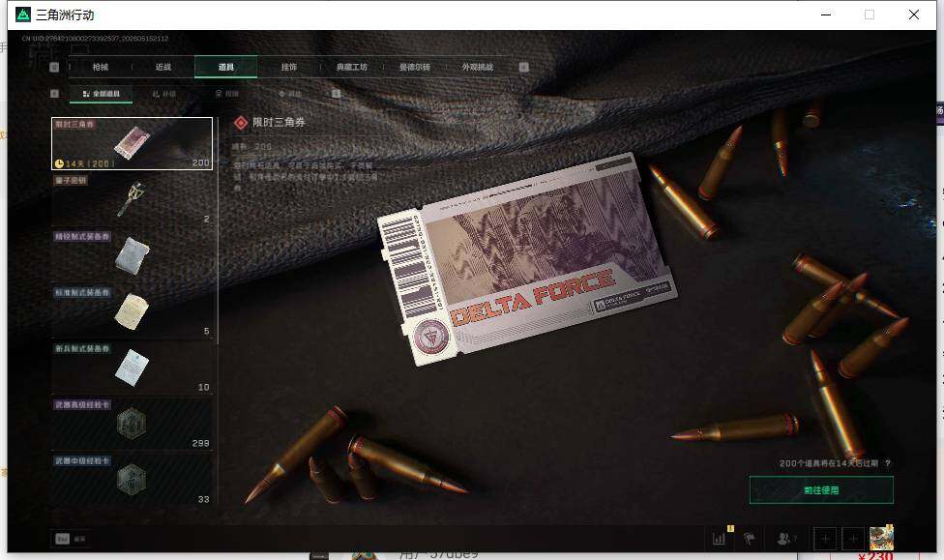The image size is (944, 560).
Task: Select the 武器高级经验卡 item with count 299
Action: 132,424
